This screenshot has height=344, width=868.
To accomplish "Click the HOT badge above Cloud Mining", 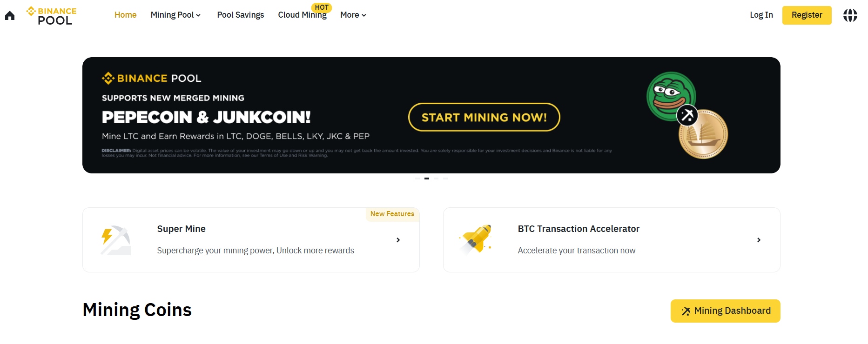I will point(322,7).
